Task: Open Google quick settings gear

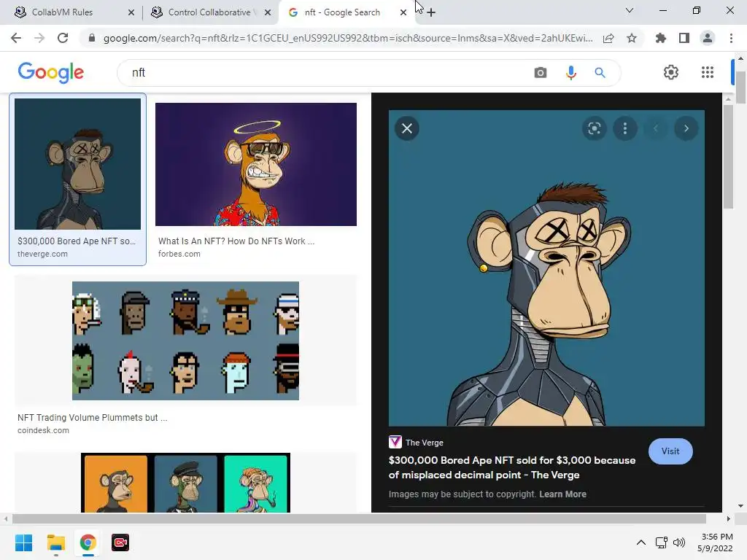Action: point(671,72)
